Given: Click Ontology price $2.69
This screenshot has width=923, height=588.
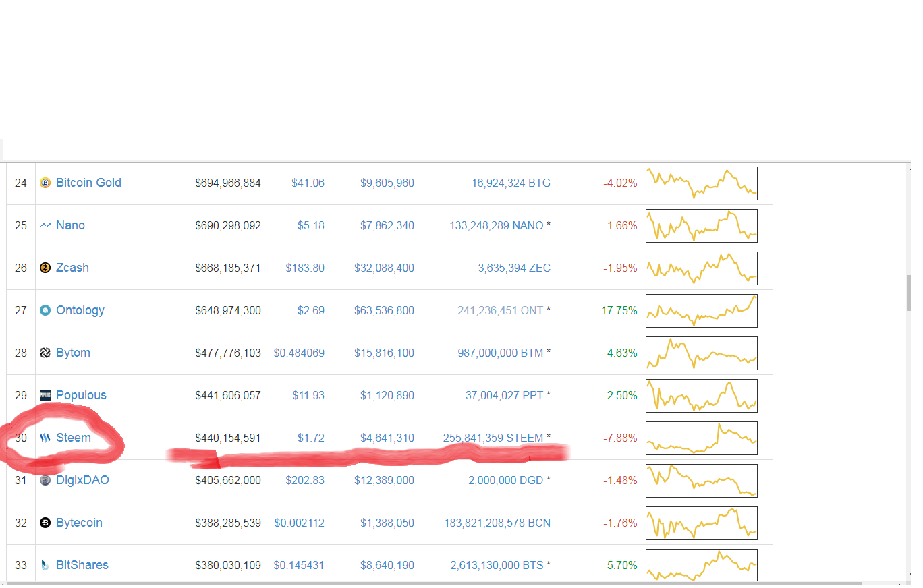Looking at the screenshot, I should pos(311,310).
